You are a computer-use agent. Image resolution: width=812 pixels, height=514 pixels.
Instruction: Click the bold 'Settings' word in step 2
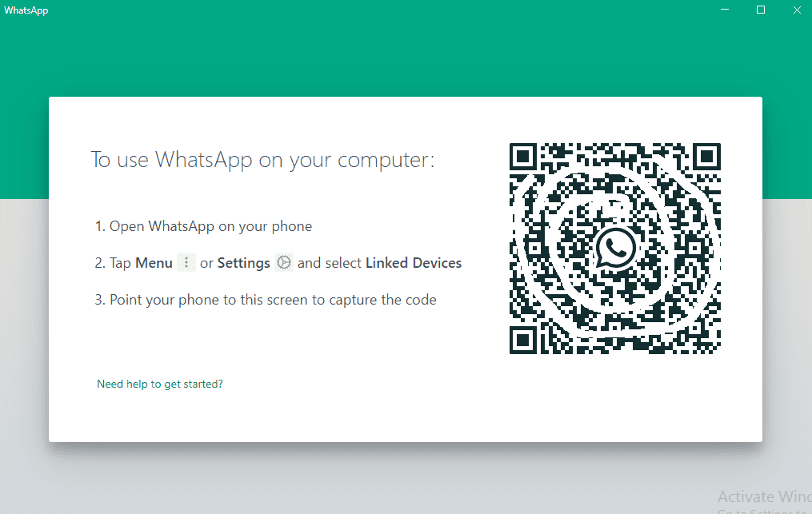[x=243, y=264]
